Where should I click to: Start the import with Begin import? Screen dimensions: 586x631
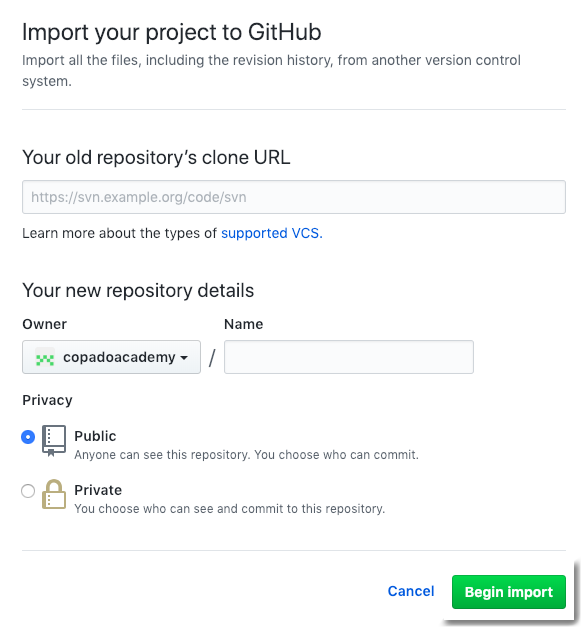coord(509,592)
